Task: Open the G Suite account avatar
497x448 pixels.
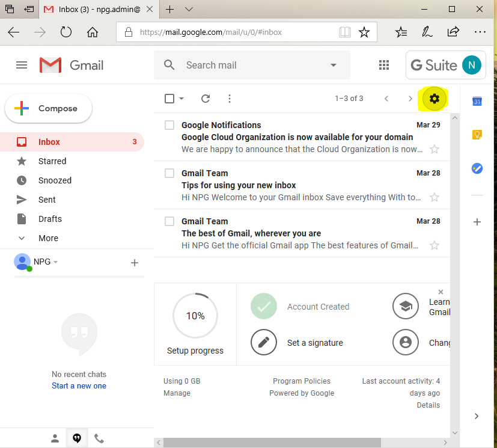Action: (471, 65)
